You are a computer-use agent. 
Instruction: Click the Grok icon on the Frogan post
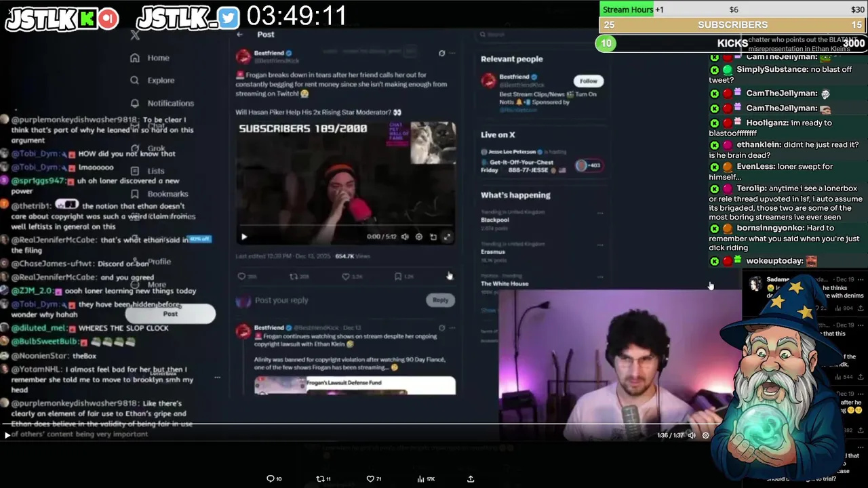tap(441, 53)
